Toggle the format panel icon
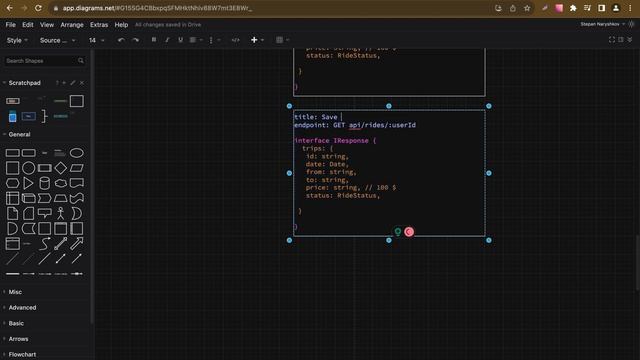 click(x=621, y=40)
